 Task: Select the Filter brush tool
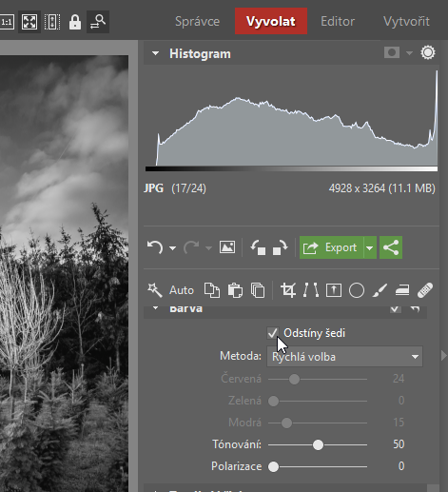pyautogui.click(x=380, y=290)
